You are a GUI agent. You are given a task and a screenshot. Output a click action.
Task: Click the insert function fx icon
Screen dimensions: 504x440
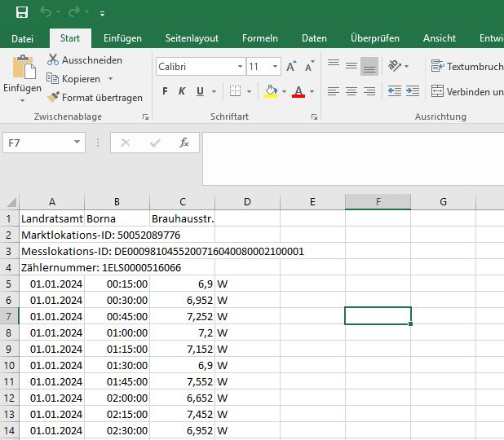[x=184, y=143]
